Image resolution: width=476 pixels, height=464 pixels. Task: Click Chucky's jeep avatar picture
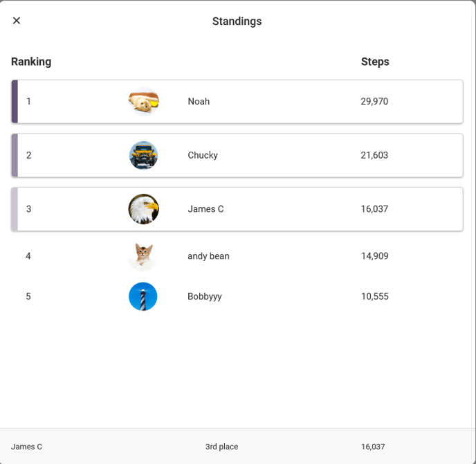pos(143,155)
